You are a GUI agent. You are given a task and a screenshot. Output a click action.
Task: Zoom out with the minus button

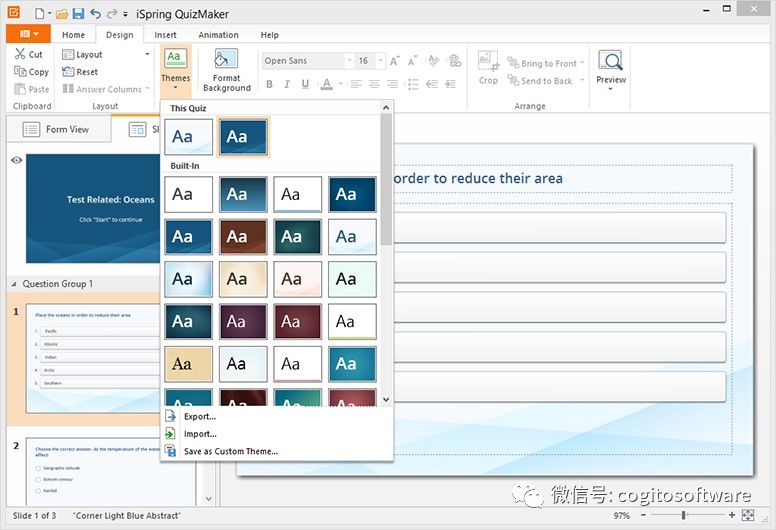click(643, 515)
